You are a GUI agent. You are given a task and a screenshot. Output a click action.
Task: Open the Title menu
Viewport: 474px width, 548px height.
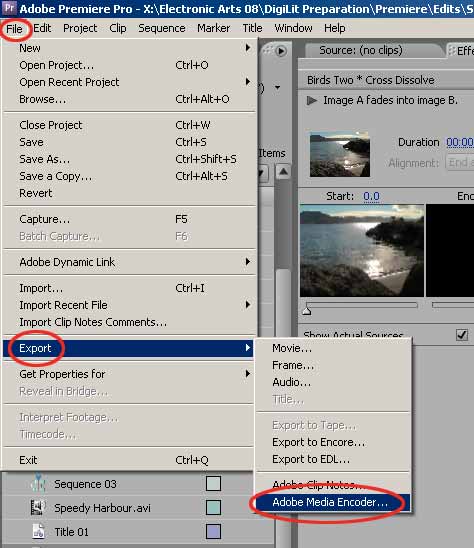pos(252,28)
